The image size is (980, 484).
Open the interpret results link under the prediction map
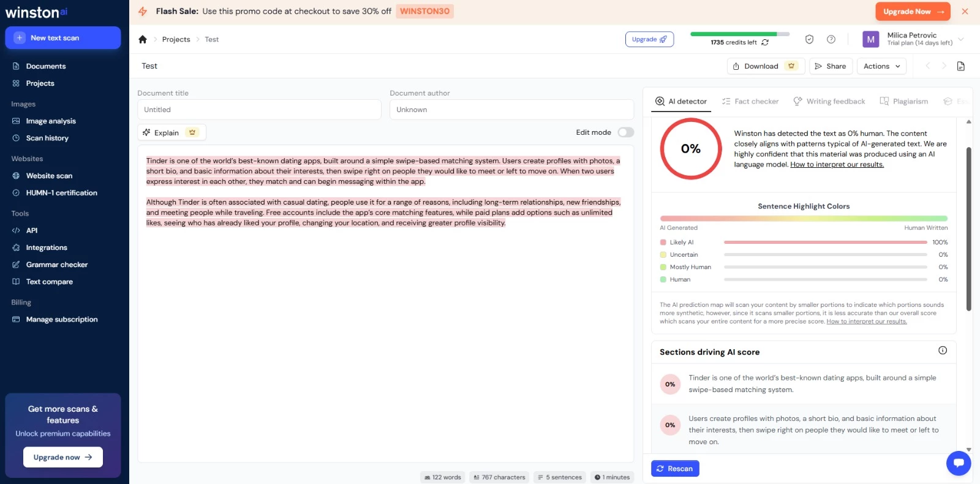[x=867, y=322]
